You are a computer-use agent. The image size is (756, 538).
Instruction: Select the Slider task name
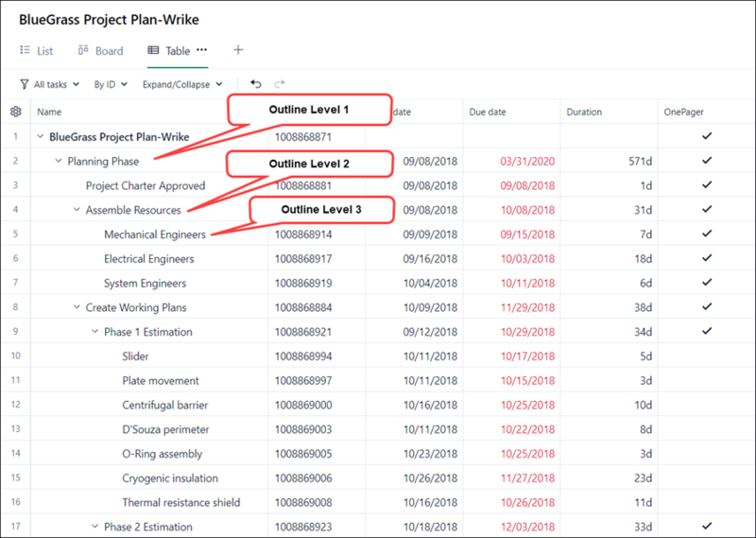click(135, 356)
